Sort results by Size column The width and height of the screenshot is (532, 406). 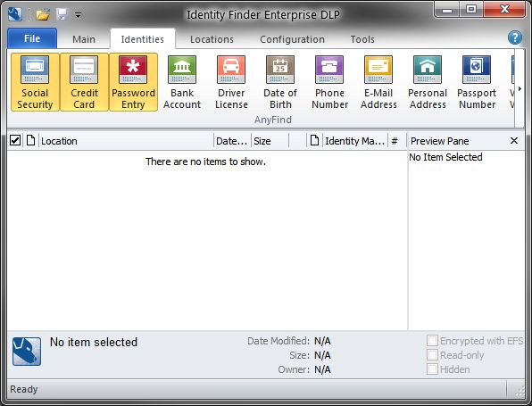click(270, 141)
